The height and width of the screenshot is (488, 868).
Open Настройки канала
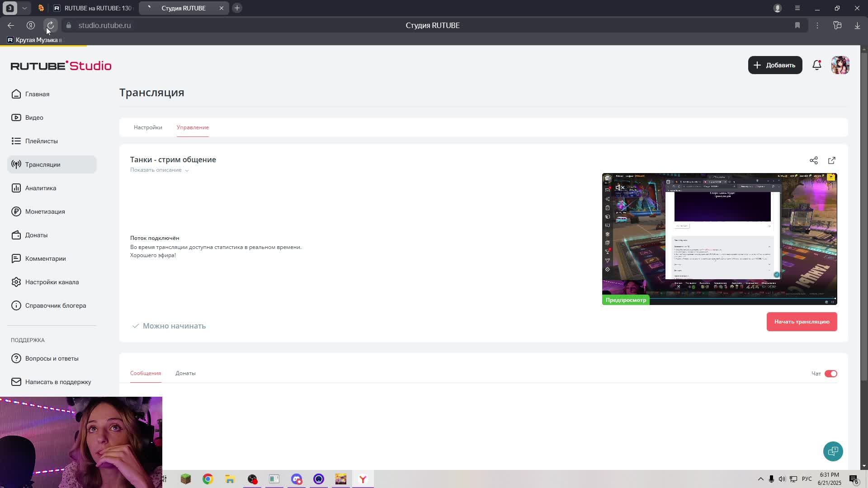[x=52, y=282]
